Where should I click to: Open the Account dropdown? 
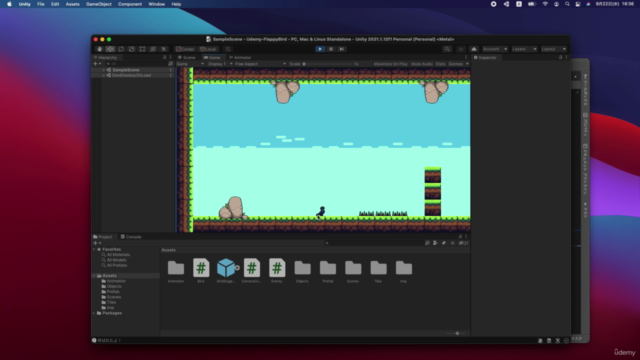[x=495, y=49]
